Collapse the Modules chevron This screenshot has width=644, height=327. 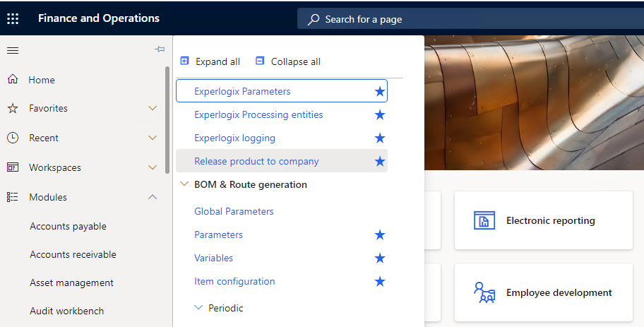point(153,197)
